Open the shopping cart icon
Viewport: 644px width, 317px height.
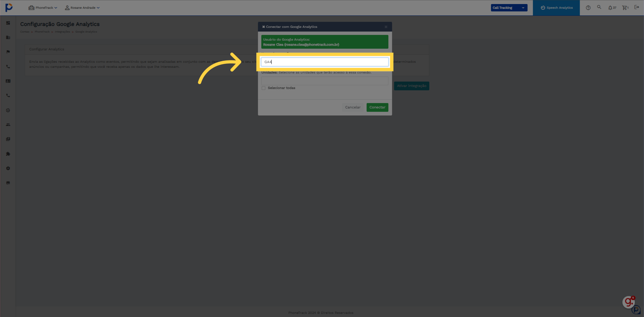point(625,8)
